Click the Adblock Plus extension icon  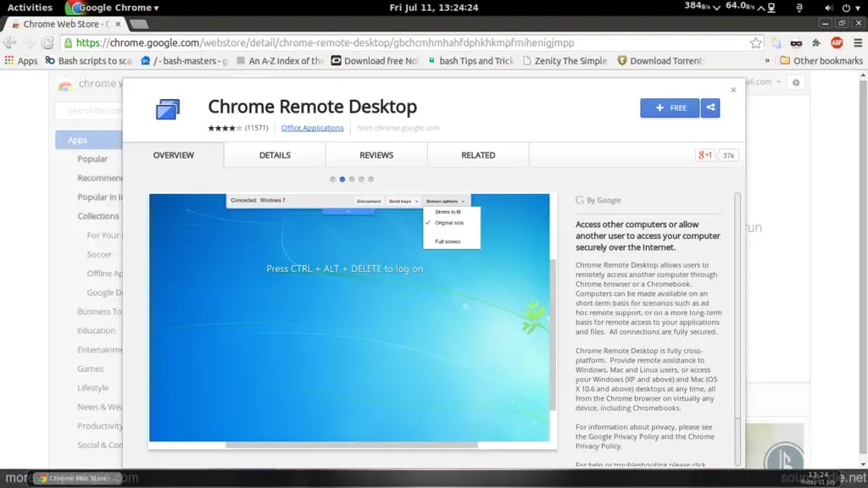pos(837,42)
